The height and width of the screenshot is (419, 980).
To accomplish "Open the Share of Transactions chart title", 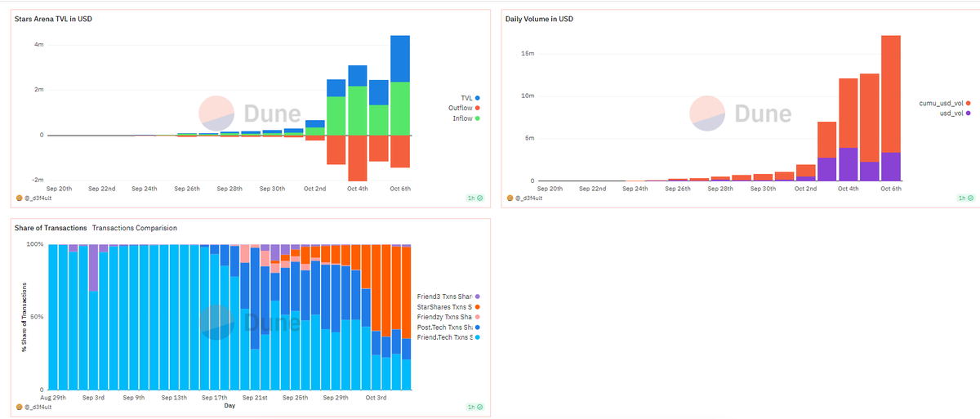I will 51,228.
